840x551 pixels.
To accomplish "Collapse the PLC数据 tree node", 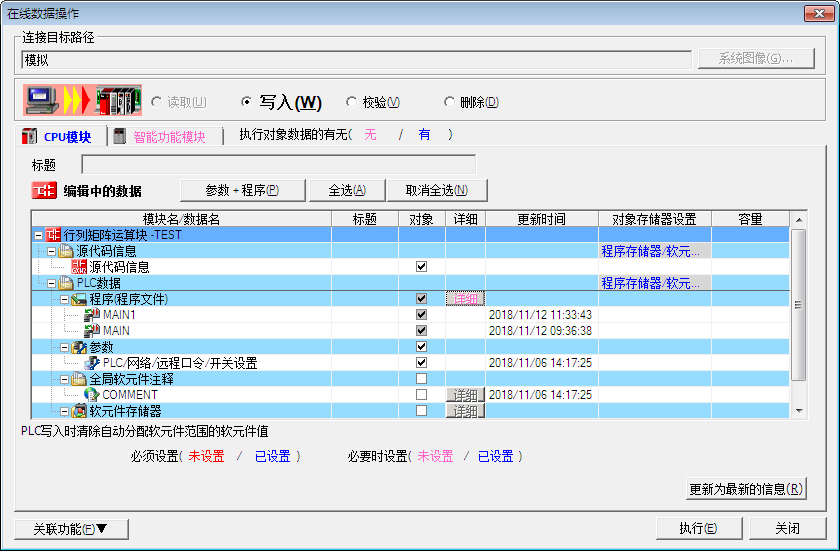I will point(52,283).
